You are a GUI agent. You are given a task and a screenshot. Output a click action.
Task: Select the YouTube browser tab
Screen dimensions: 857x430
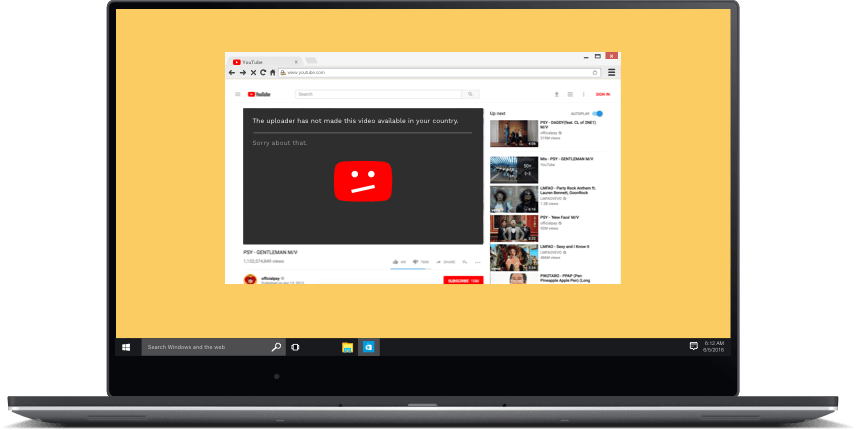click(x=265, y=62)
